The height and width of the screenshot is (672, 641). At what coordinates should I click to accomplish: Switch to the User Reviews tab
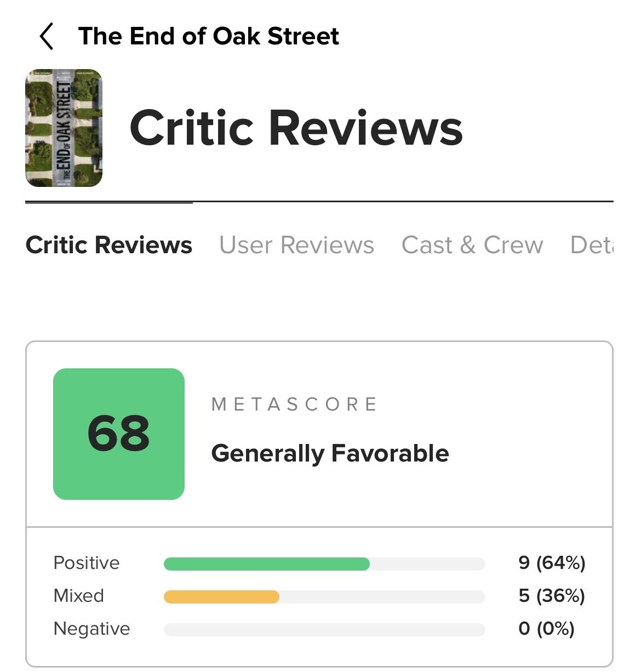[296, 244]
